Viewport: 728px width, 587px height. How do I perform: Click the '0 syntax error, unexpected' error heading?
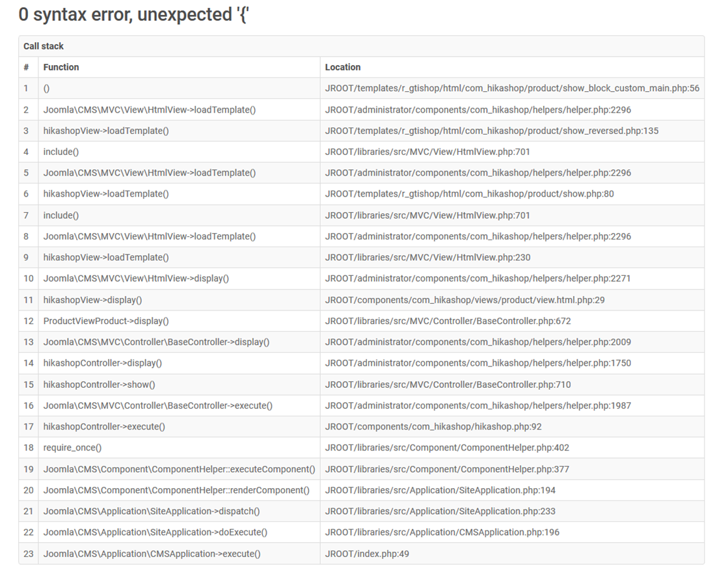[x=134, y=15]
